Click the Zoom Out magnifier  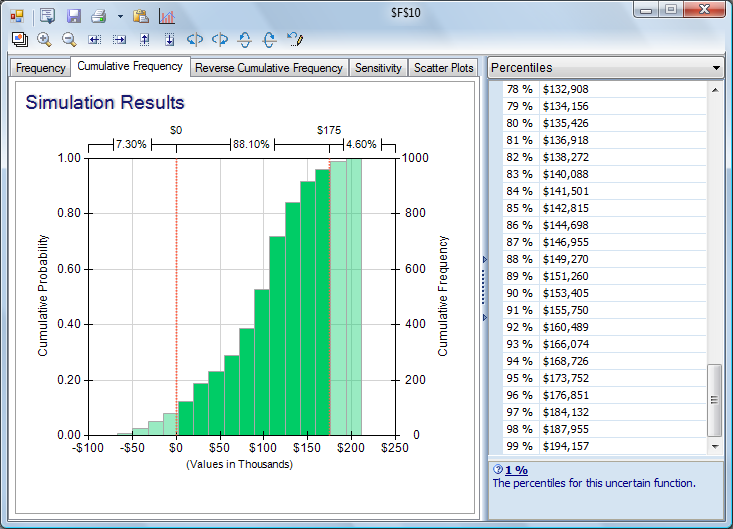pos(69,39)
